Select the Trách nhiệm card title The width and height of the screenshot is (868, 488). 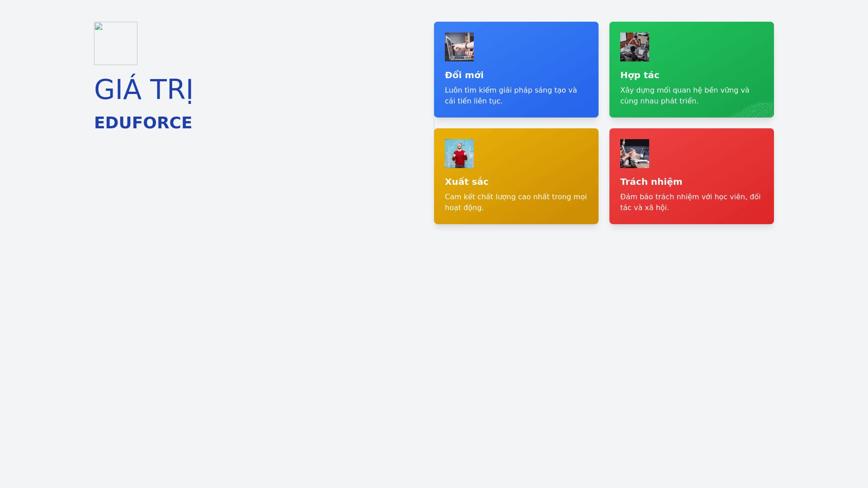[651, 182]
